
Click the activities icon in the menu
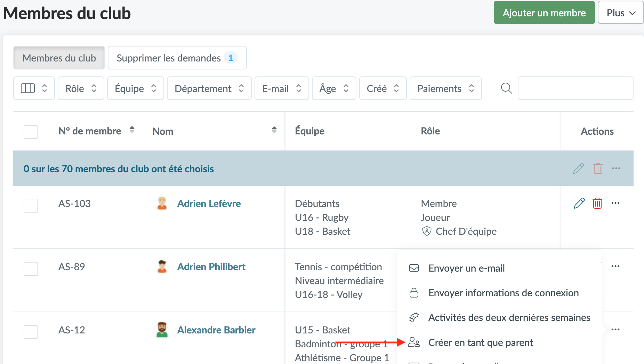point(414,317)
